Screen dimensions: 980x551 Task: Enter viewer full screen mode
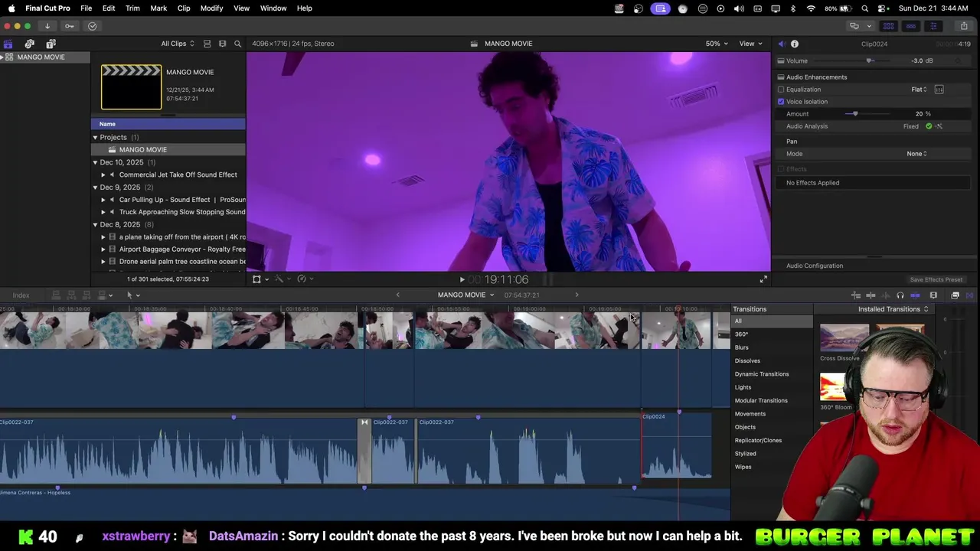click(763, 279)
